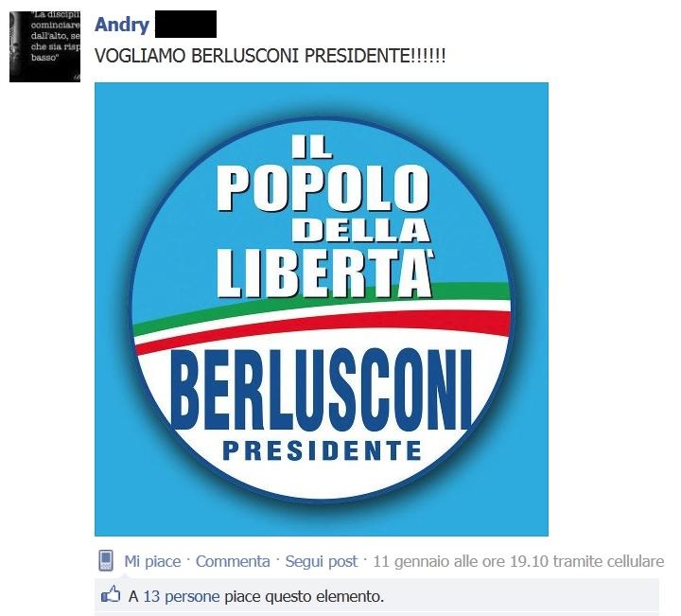Show the 13 persone who liked this

[x=182, y=596]
